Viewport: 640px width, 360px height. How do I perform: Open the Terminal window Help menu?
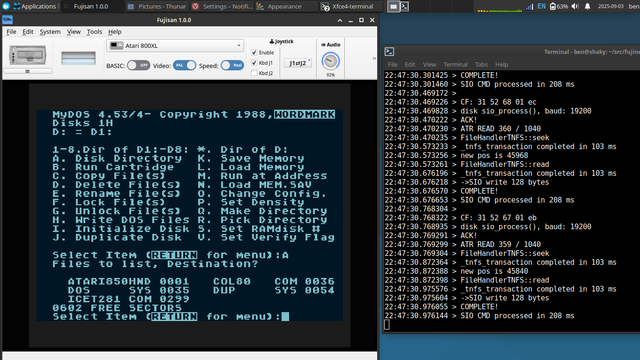(502, 64)
